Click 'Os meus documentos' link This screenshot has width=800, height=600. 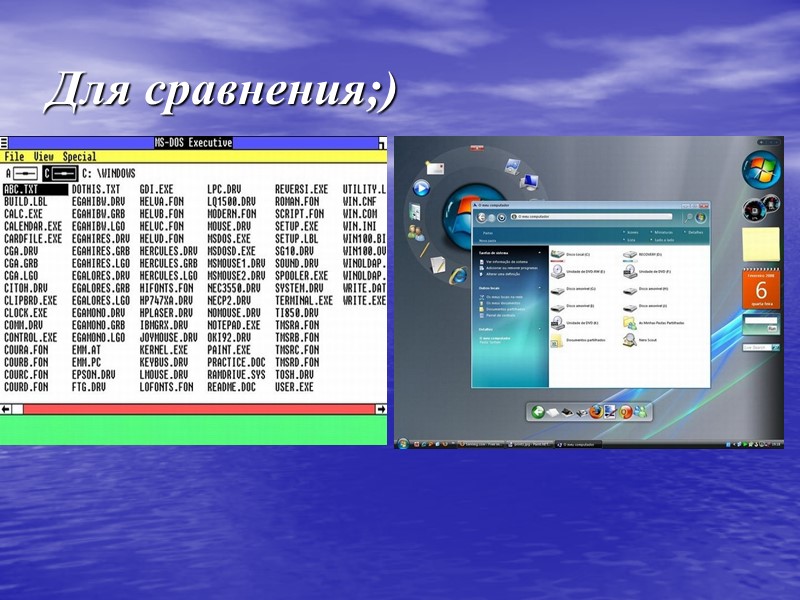pyautogui.click(x=500, y=303)
